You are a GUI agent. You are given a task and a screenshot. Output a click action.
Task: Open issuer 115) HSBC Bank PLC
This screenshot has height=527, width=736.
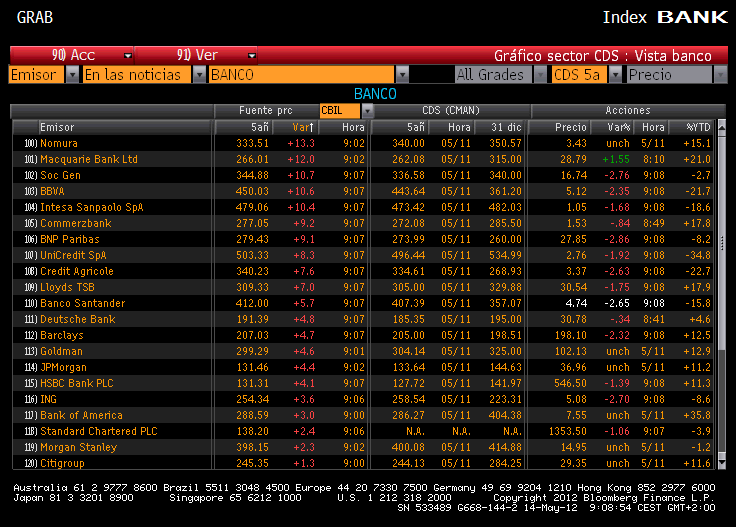tap(77, 383)
